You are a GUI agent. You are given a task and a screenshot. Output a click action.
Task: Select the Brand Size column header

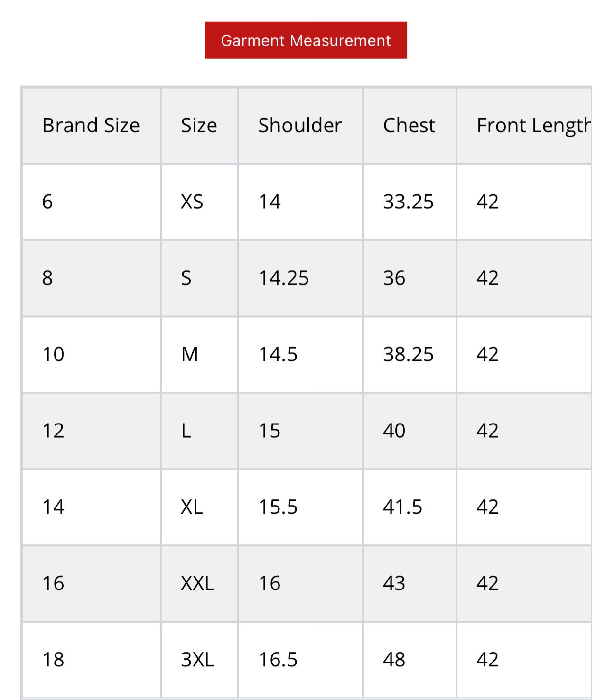(x=91, y=126)
